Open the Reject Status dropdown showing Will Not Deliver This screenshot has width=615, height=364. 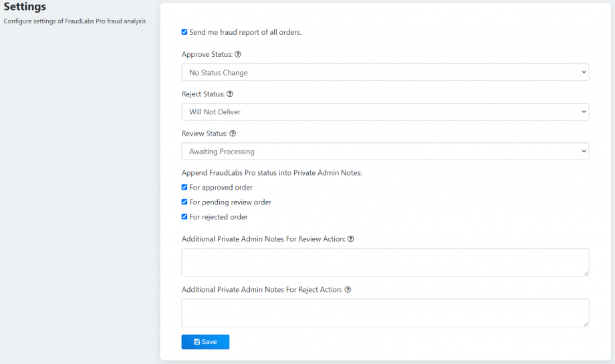click(385, 112)
